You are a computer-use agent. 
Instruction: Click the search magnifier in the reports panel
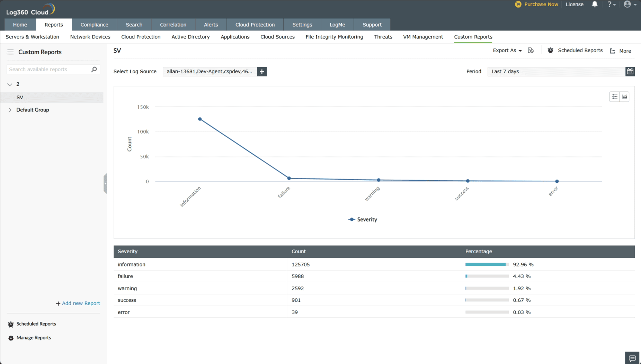tap(94, 69)
